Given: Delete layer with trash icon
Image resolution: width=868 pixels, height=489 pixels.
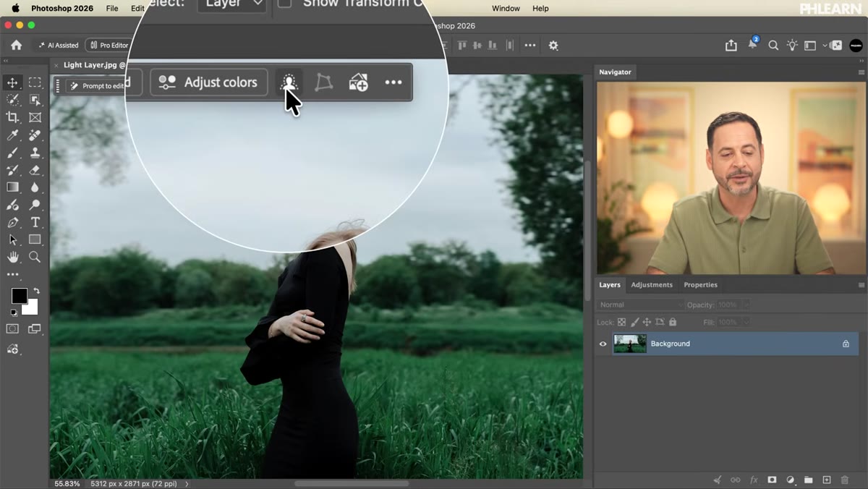Looking at the screenshot, I should point(845,480).
